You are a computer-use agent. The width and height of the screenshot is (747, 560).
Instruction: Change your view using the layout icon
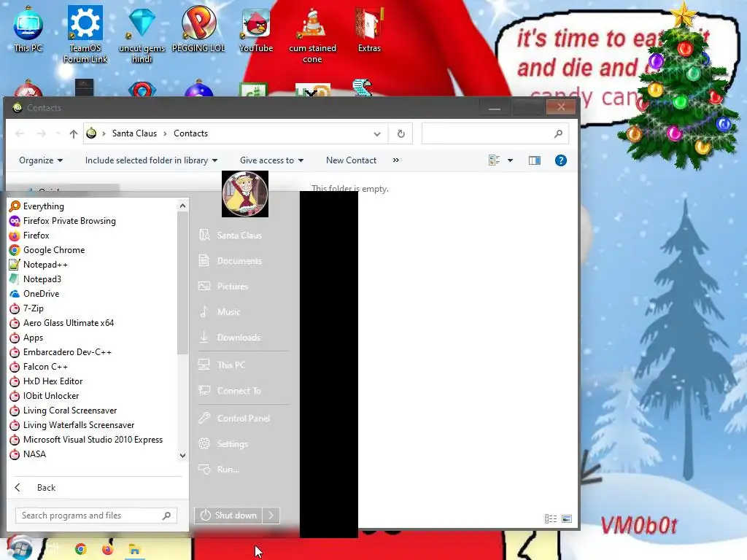pyautogui.click(x=495, y=160)
